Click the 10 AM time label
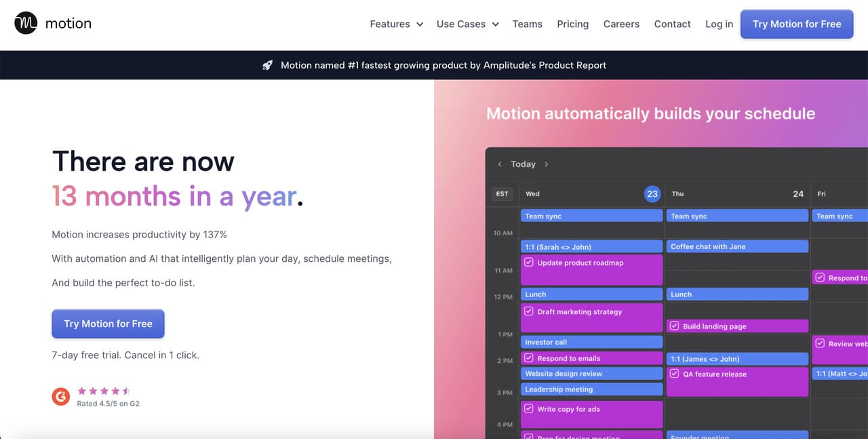The height and width of the screenshot is (439, 868). (x=503, y=233)
